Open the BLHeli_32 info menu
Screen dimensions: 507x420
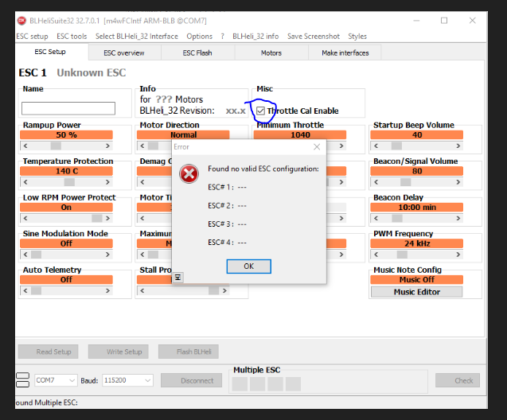(255, 36)
